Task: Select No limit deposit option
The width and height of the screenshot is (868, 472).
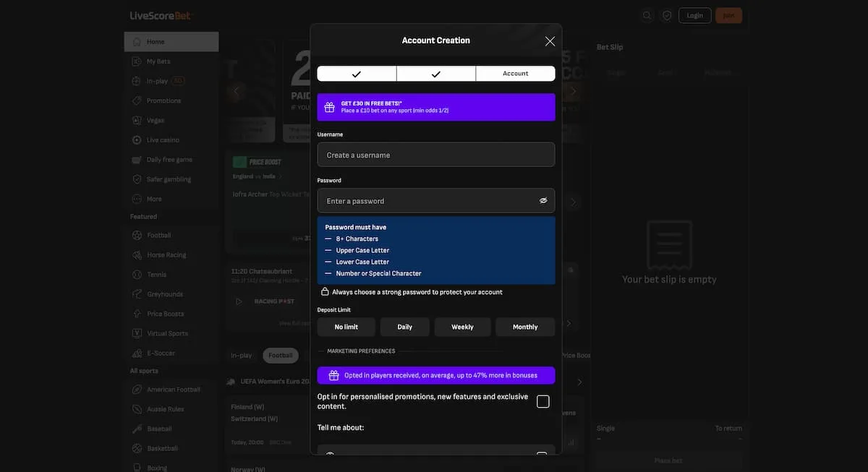Action: [346, 327]
